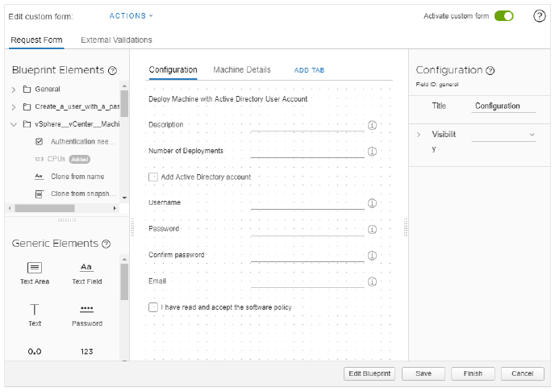Click the Blueprint Elements help icon
This screenshot has width=555, height=392.
tap(112, 71)
